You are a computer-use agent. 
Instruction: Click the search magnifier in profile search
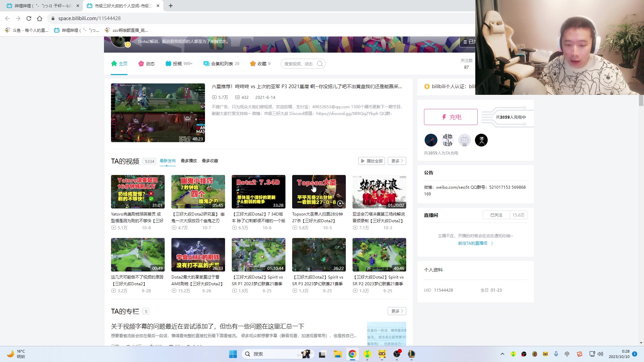320,64
